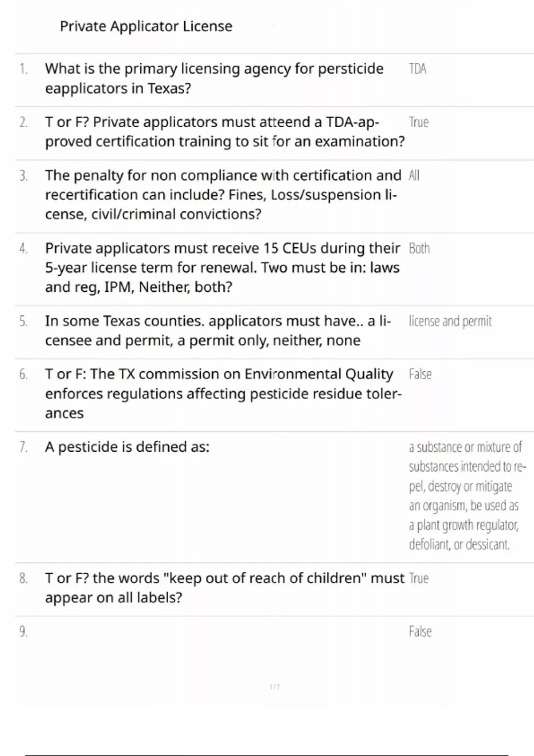Select question 8 about "keep out of reach of children"
The width and height of the screenshot is (534, 756).
225,587
